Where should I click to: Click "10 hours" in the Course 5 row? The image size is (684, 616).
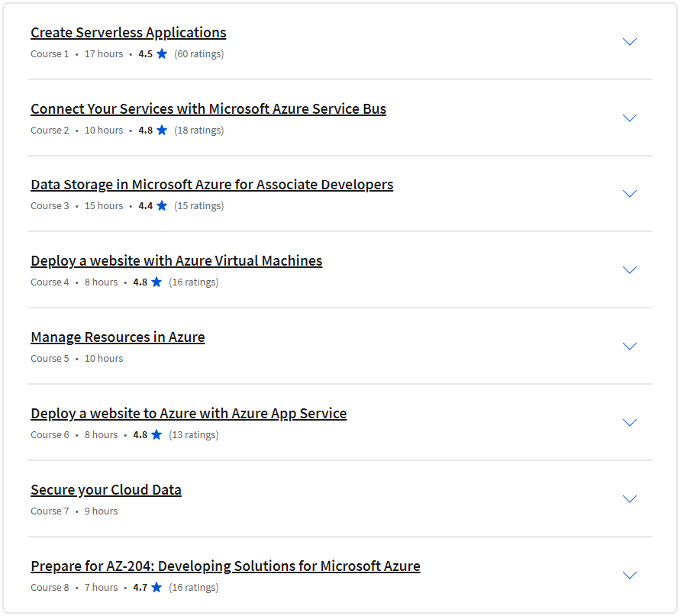(x=104, y=358)
